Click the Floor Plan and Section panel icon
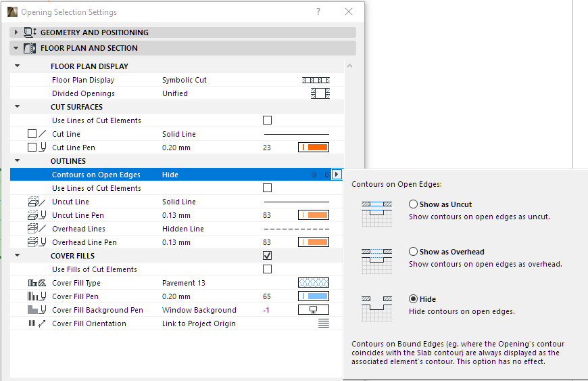Screen dimensions: 588x381 coord(30,48)
